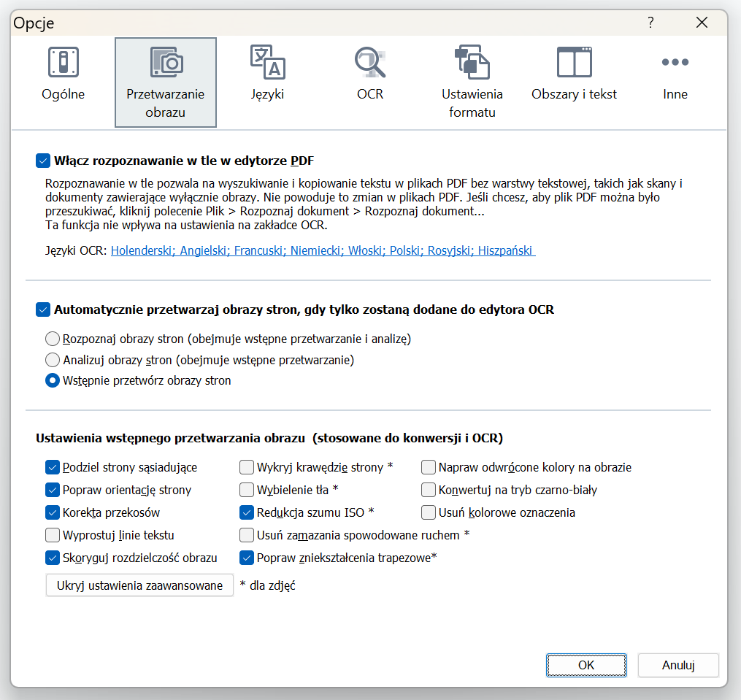Disable background recognition in PDF editor
Viewport: 741px width, 700px height.
tap(43, 161)
